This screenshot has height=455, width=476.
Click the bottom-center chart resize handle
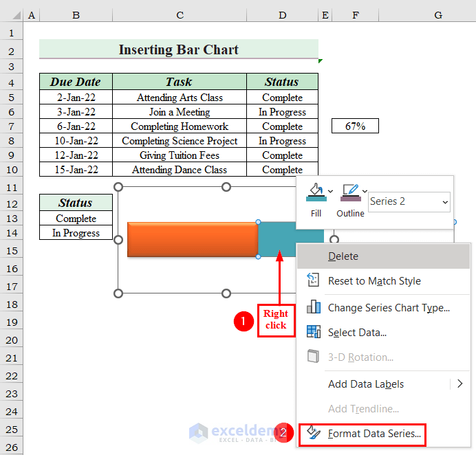tap(226, 293)
